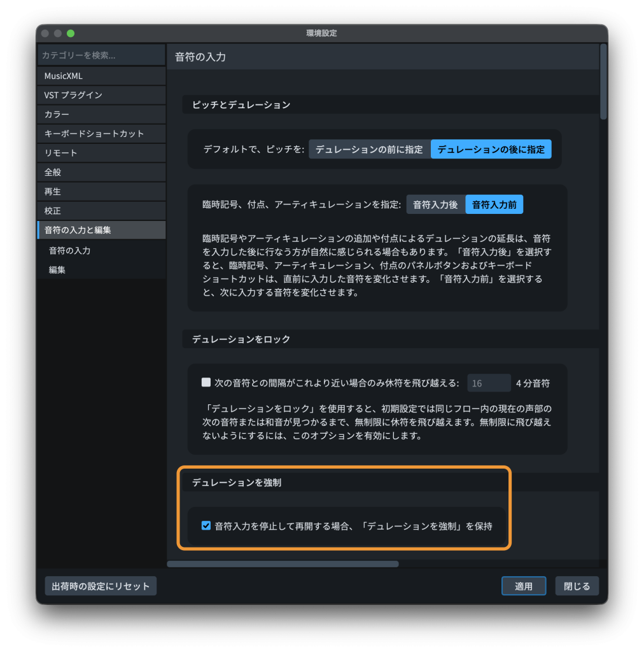Image resolution: width=644 pixels, height=652 pixels.
Task: Click the category search field
Action: coord(101,55)
